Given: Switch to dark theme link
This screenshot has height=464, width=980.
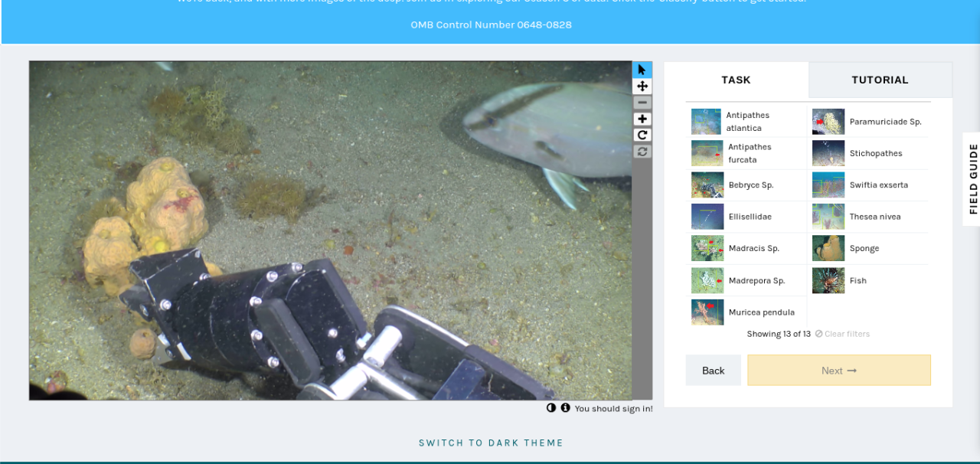Looking at the screenshot, I should (491, 443).
